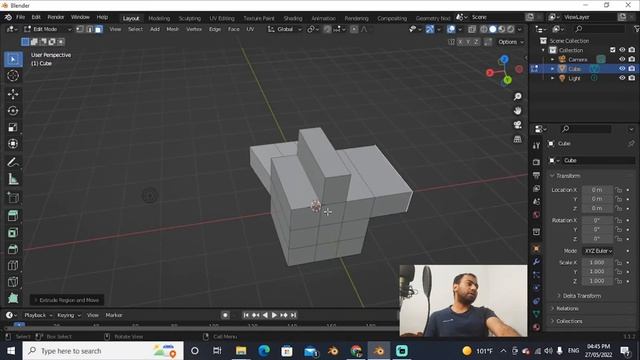Image resolution: width=640 pixels, height=360 pixels.
Task: Select the Annotate tool
Action: (x=13, y=162)
